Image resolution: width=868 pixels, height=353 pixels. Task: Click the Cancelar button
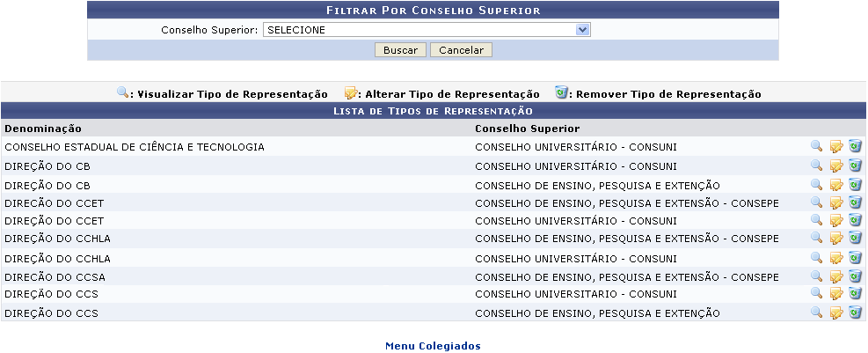click(461, 50)
